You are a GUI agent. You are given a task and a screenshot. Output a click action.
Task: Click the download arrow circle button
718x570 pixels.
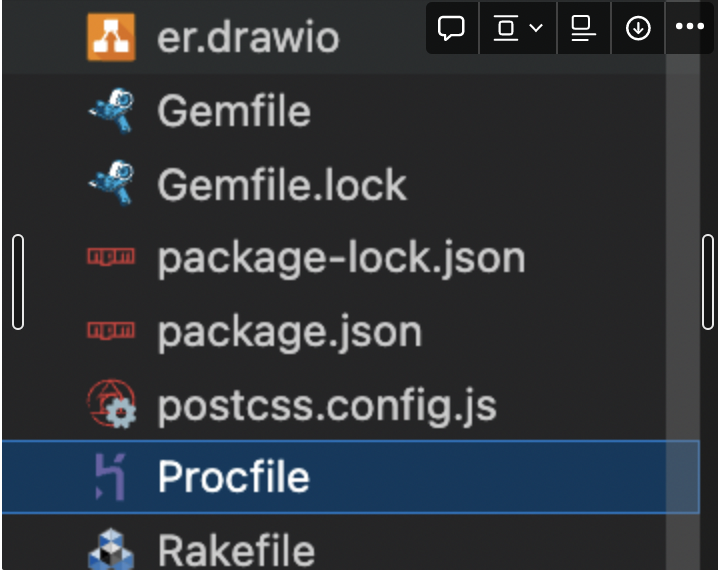point(638,28)
